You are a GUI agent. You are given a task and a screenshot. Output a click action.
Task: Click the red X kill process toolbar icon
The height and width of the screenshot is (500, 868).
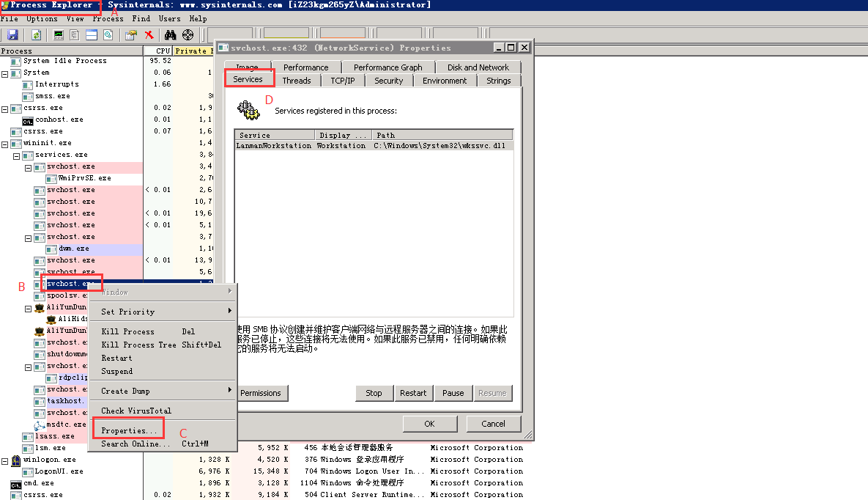click(149, 34)
